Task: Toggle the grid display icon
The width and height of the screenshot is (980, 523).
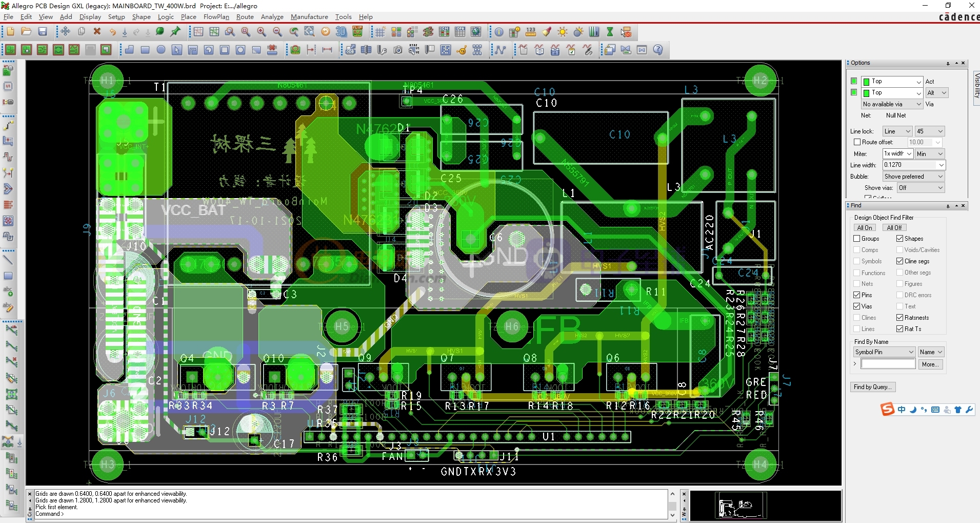Action: [x=380, y=32]
